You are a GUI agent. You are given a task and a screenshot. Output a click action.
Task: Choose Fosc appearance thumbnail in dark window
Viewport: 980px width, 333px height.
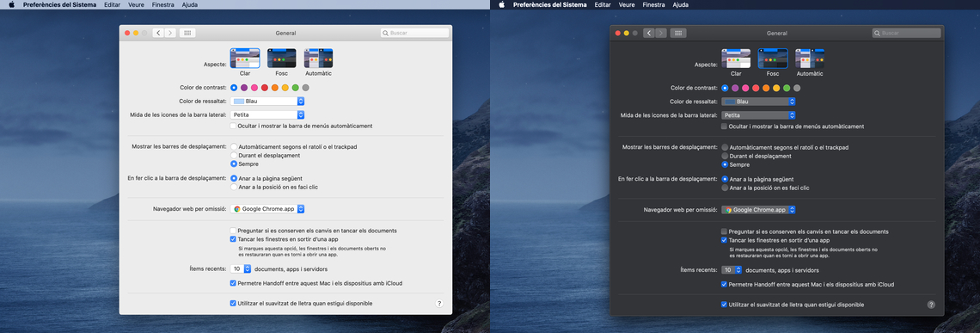(x=773, y=59)
